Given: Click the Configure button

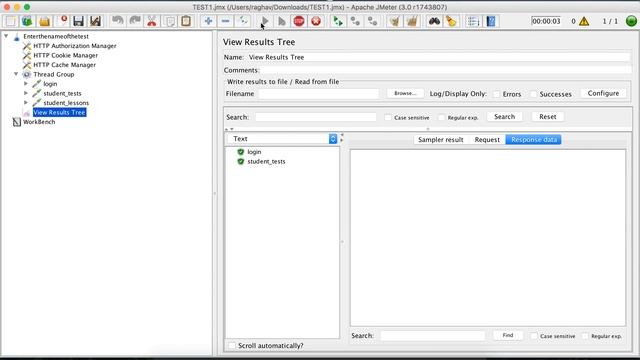Looking at the screenshot, I should point(603,93).
